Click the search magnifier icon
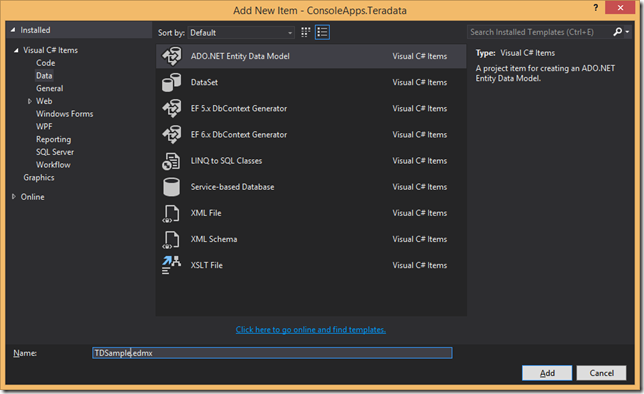 tap(617, 32)
